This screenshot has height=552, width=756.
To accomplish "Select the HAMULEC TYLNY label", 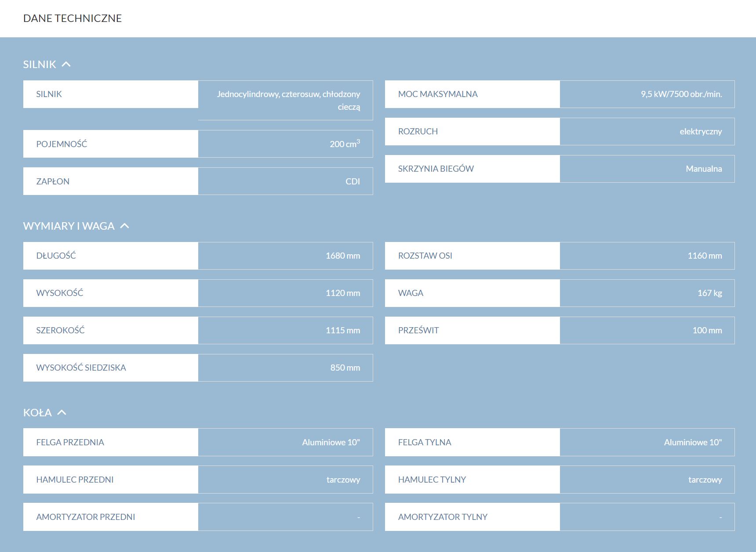I will pos(472,480).
